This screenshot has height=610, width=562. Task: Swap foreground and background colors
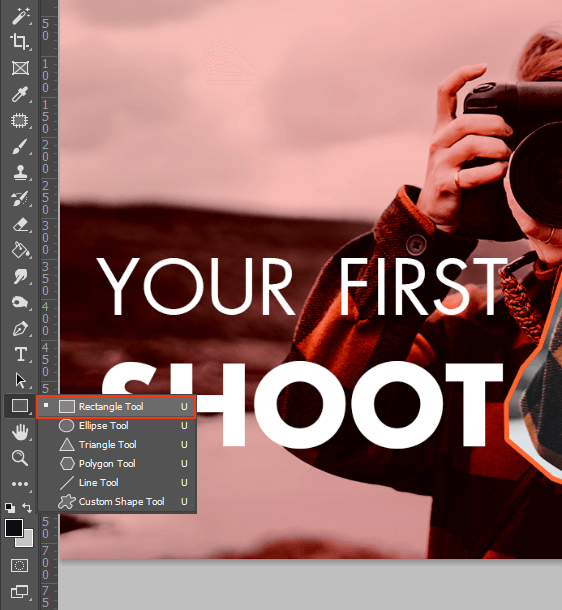[27, 507]
